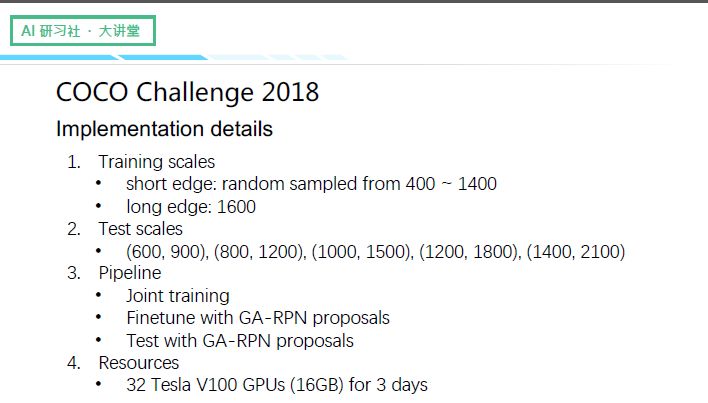708x403 pixels.
Task: Click the Training scales list heading
Action: [x=156, y=162]
